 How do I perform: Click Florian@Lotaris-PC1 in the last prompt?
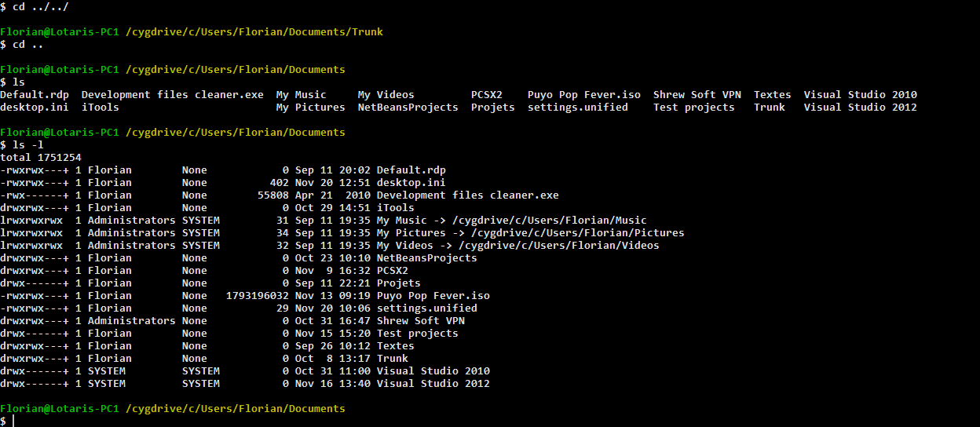(60, 409)
